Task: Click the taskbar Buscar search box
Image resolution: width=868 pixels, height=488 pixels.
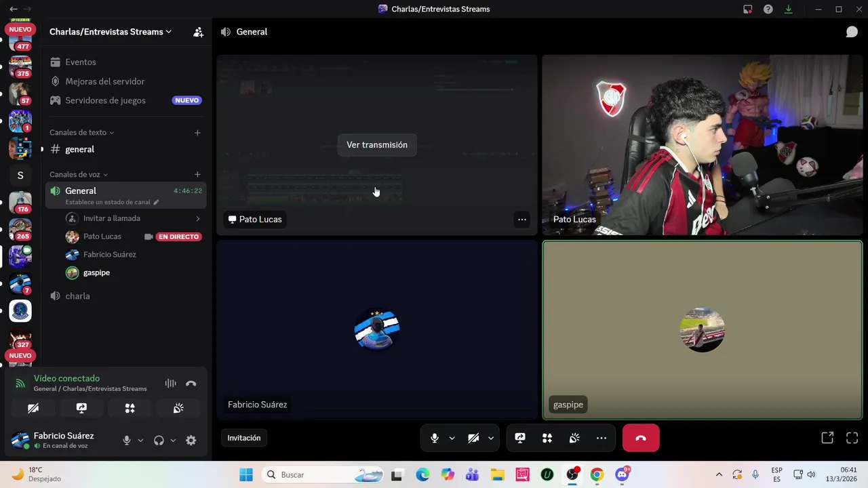Action: click(x=322, y=474)
